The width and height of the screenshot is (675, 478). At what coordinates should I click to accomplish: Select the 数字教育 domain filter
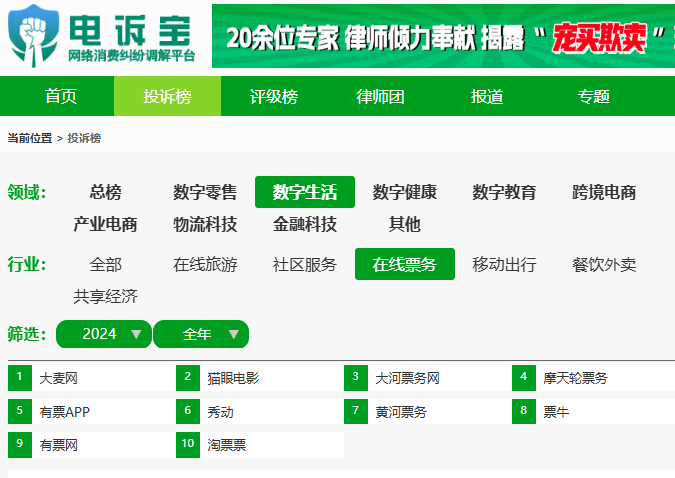pyautogui.click(x=505, y=192)
